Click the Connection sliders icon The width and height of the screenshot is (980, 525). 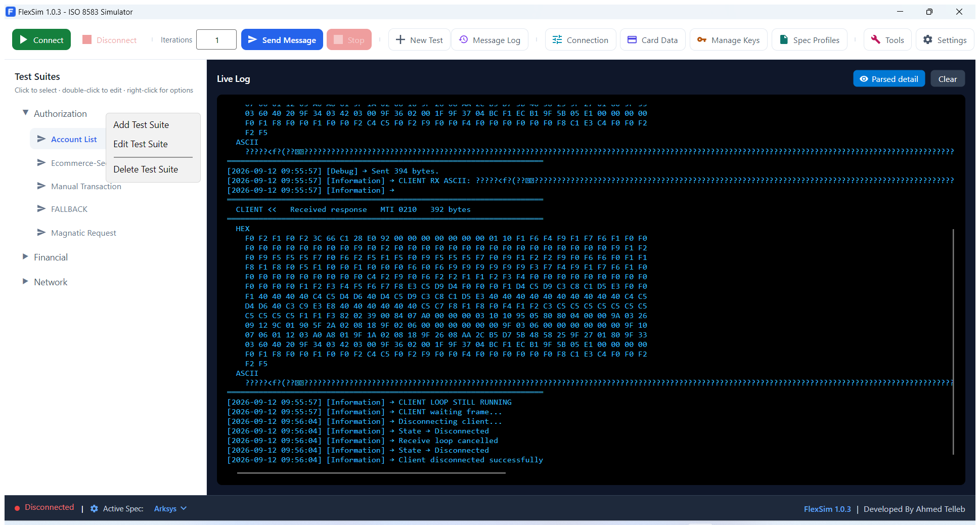557,39
